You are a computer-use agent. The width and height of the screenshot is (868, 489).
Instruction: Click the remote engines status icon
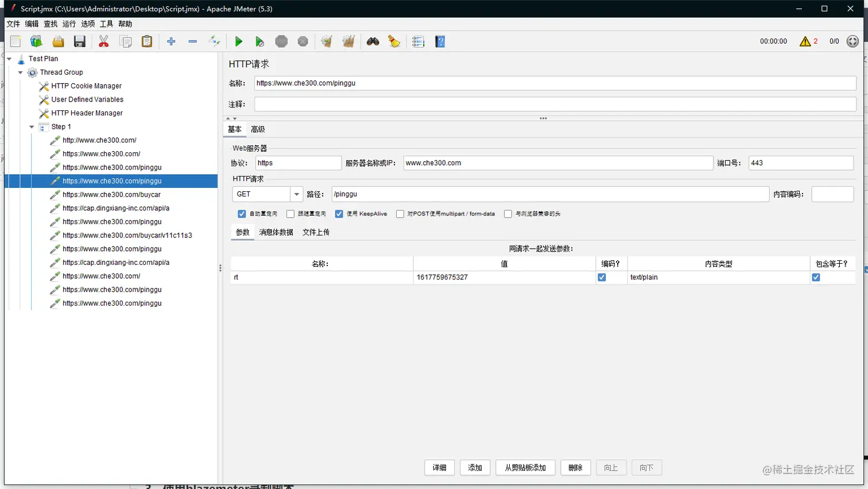tap(852, 41)
